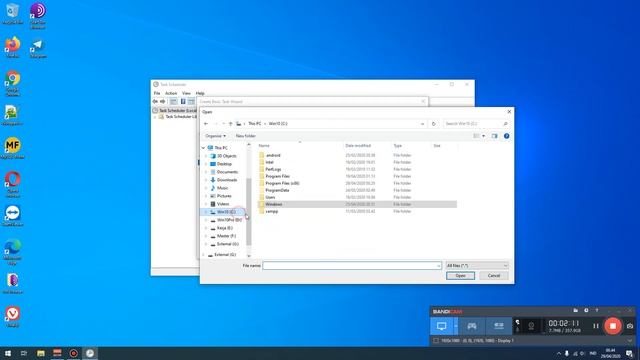Open the MF yellow circle desktop shortcut

[13, 148]
